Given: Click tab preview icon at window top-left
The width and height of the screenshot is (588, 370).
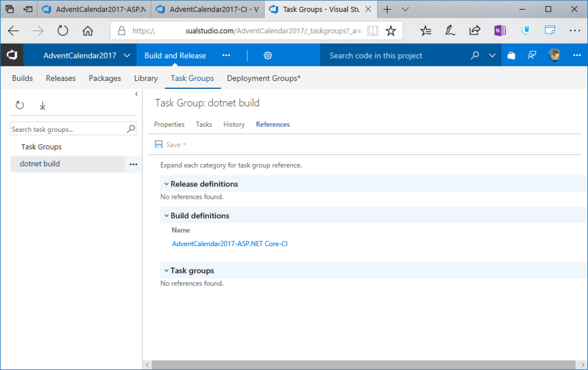Looking at the screenshot, I should point(10,9).
